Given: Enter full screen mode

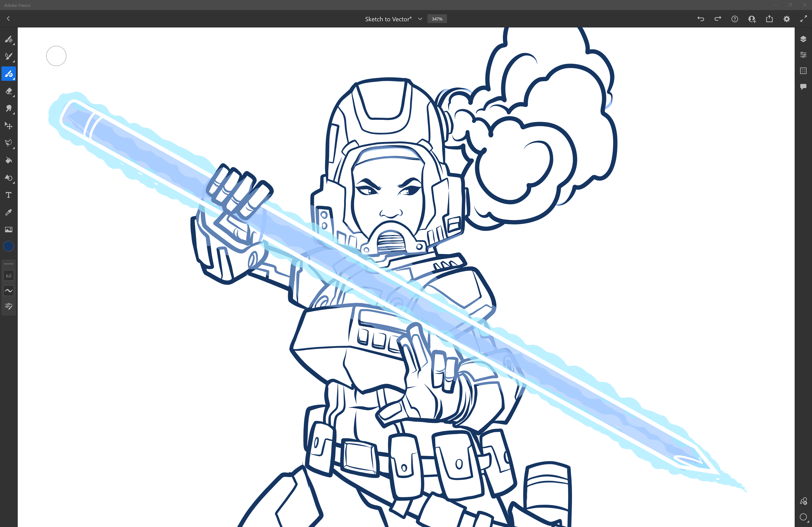Looking at the screenshot, I should [x=804, y=19].
